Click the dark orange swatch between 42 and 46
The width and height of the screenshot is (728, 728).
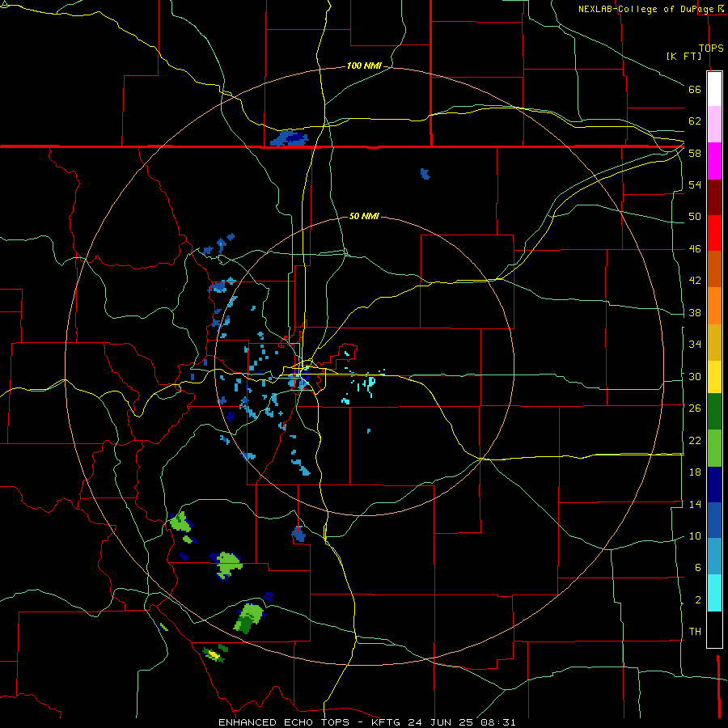[x=714, y=269]
